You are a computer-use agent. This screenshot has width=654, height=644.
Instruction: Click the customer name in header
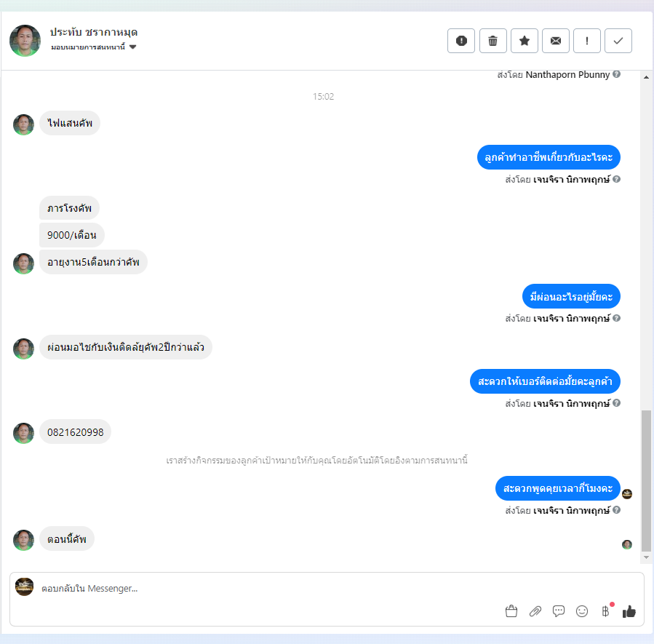(94, 32)
